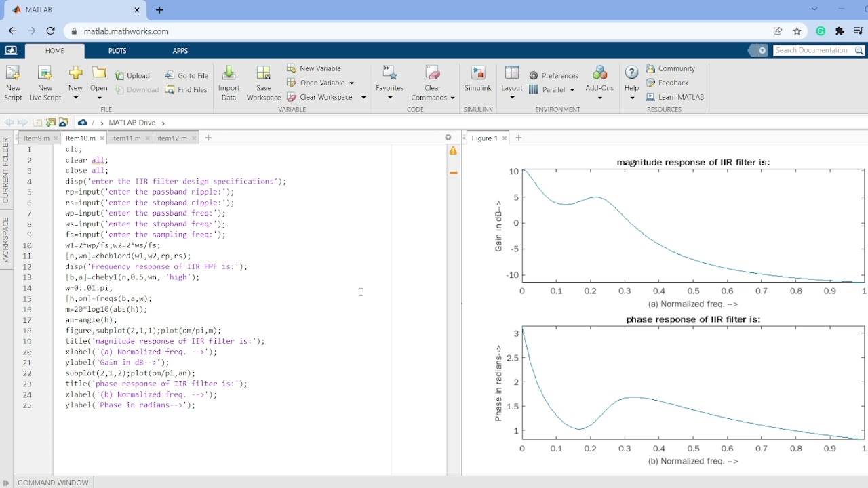The height and width of the screenshot is (488, 868).
Task: Reload the browser page
Action: tap(50, 31)
